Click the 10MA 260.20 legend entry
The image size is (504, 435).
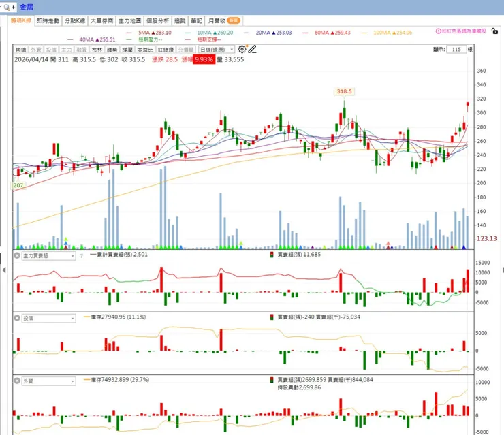pyautogui.click(x=209, y=33)
